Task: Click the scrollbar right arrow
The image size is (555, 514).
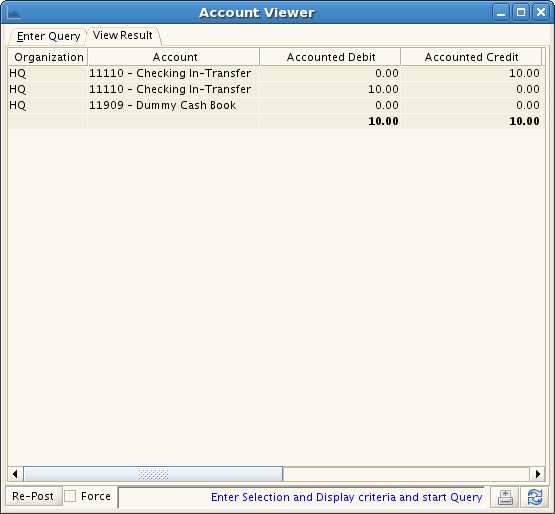Action: click(x=537, y=474)
